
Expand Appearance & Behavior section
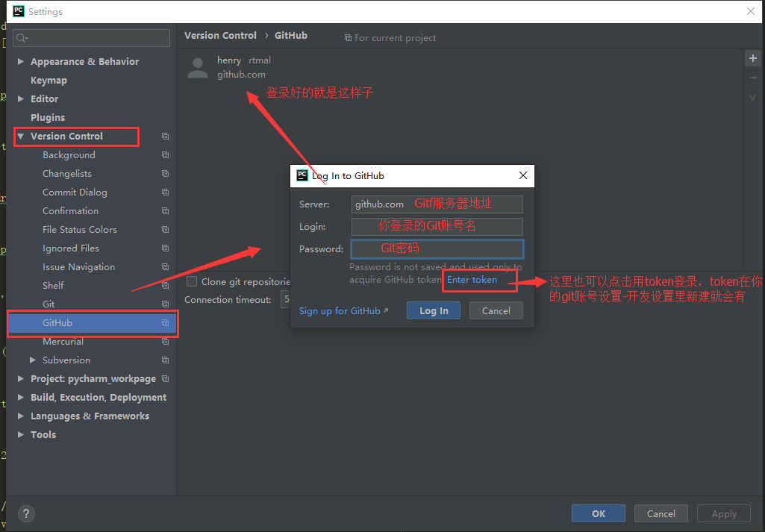pos(20,61)
